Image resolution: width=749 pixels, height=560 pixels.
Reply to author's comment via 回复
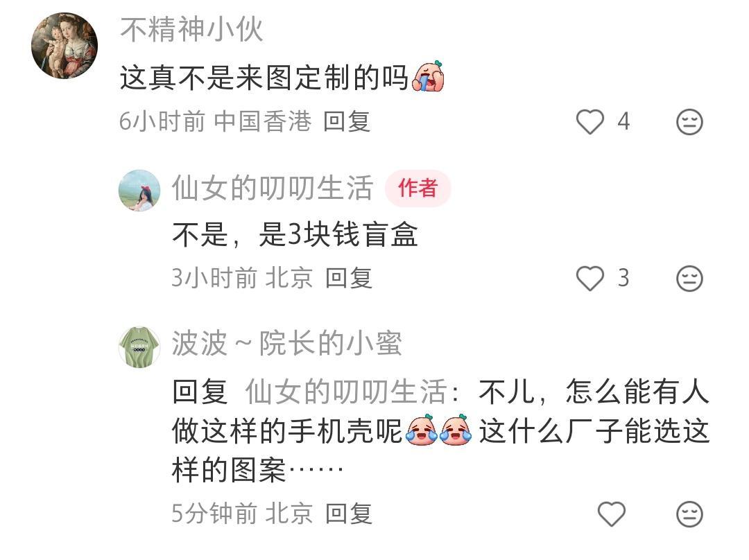click(x=349, y=278)
